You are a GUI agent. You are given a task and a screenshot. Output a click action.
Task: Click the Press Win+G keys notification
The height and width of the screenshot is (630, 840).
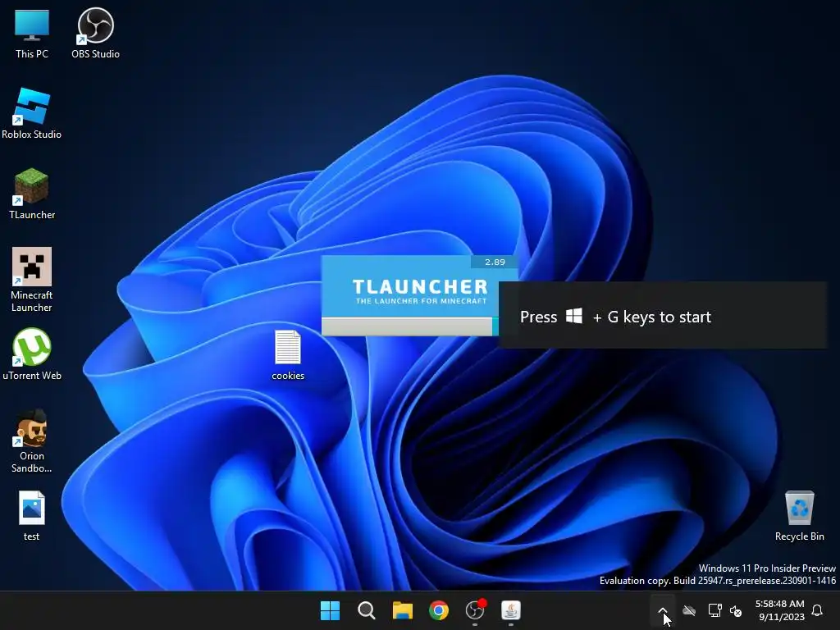tap(663, 316)
